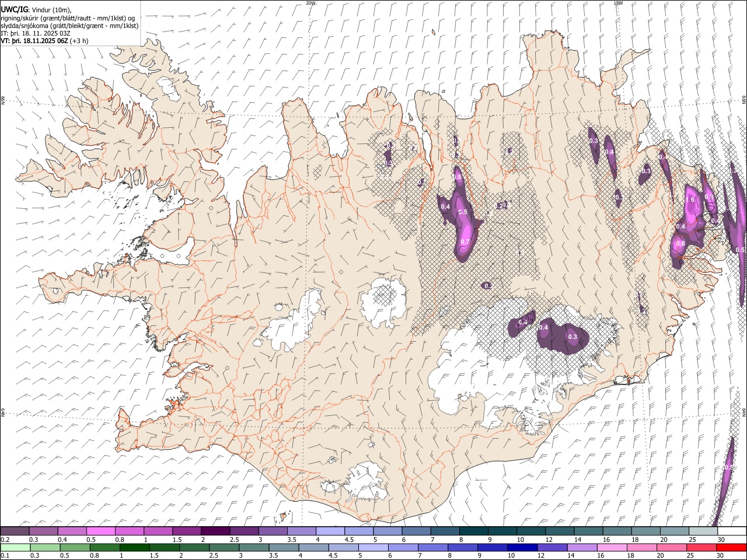Pick the bottom-row swatch for 3.5–4
The width and height of the screenshot is (747, 560).
point(284,547)
